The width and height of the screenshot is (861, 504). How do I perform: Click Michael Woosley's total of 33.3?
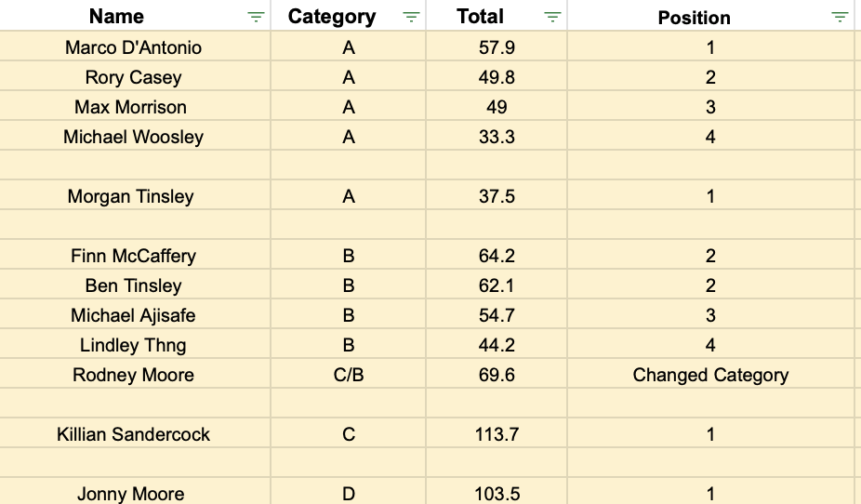click(497, 135)
